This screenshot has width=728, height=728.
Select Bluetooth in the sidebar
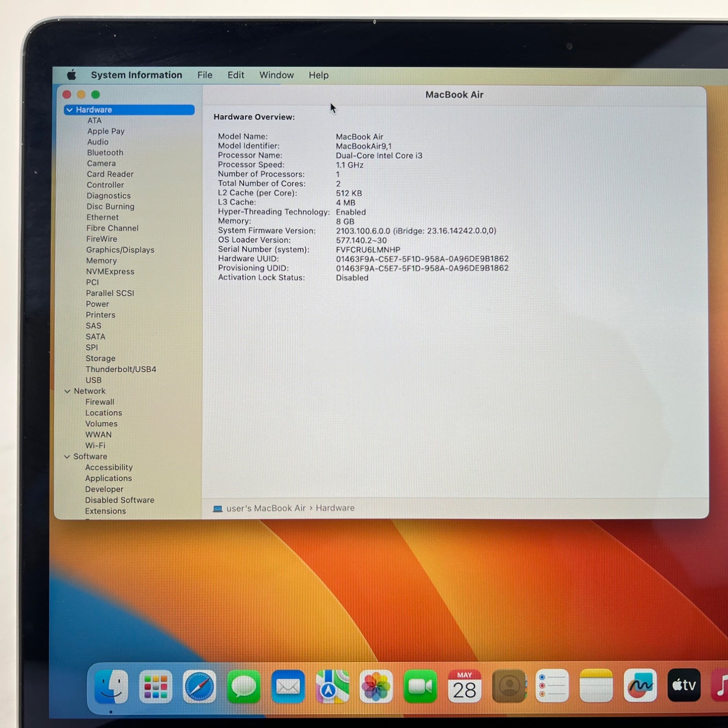coord(105,153)
